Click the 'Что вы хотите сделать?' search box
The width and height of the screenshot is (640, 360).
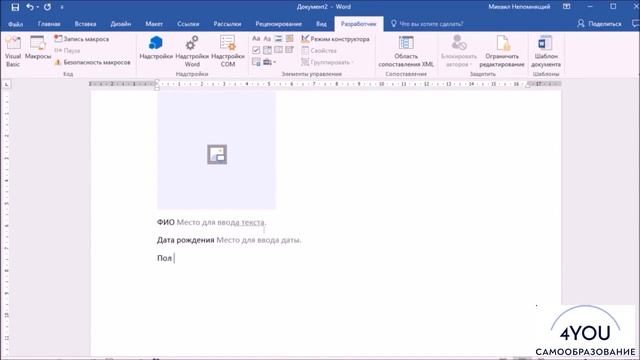pos(427,24)
